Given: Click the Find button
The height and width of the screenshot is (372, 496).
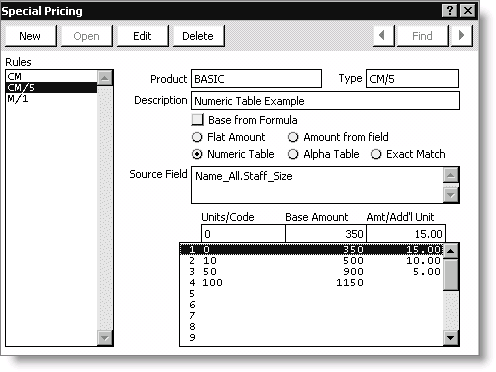Looking at the screenshot, I should [x=422, y=36].
